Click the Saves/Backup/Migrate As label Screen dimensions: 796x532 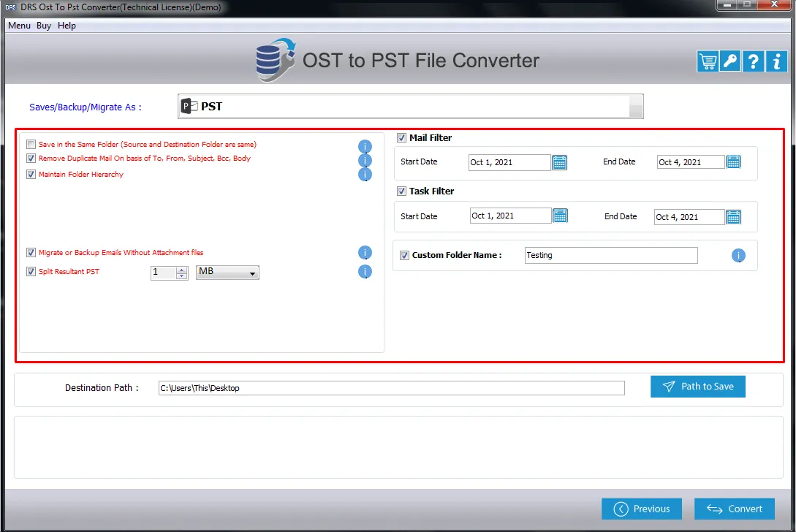pyautogui.click(x=86, y=107)
